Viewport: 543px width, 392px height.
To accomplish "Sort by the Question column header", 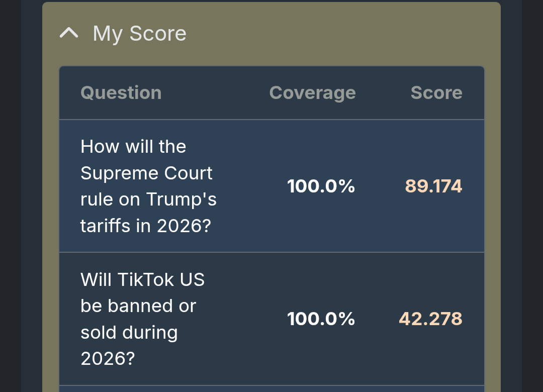I will point(121,93).
